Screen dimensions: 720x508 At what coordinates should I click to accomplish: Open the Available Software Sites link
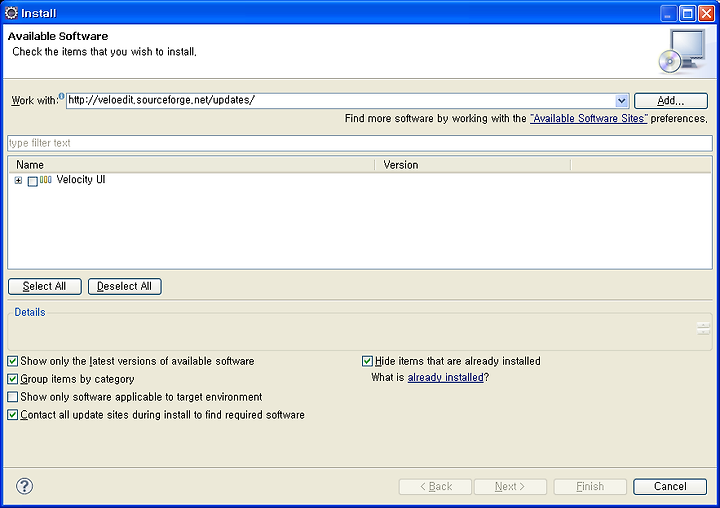tap(589, 119)
